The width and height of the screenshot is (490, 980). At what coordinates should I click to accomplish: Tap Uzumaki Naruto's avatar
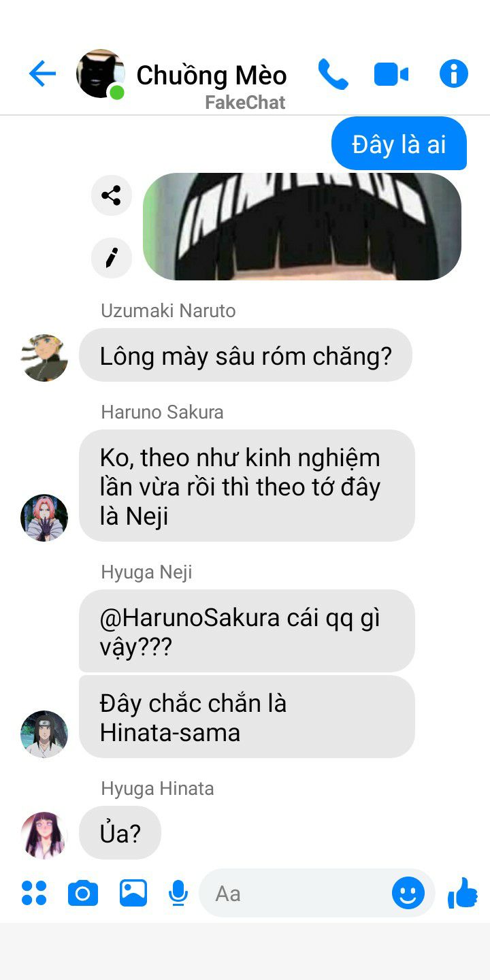click(x=44, y=358)
